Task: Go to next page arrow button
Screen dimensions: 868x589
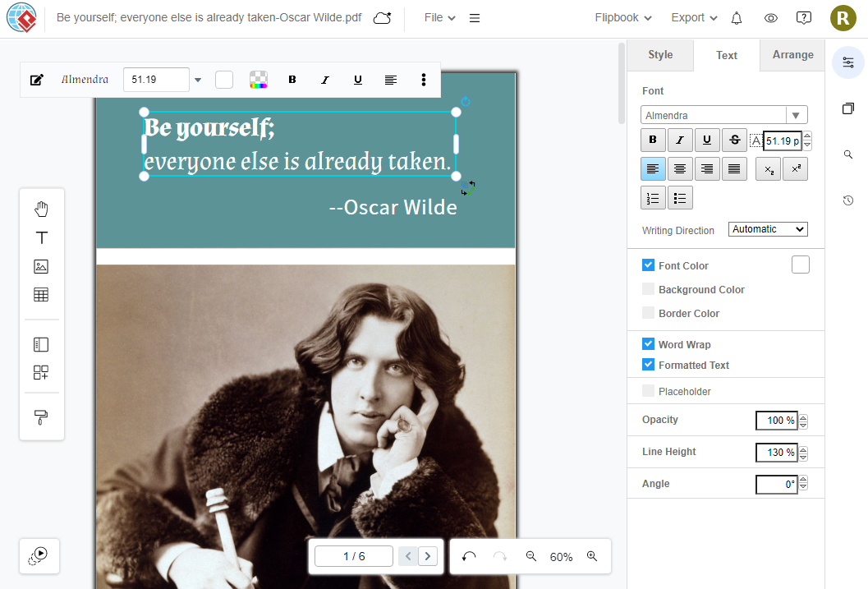Action: (x=428, y=556)
